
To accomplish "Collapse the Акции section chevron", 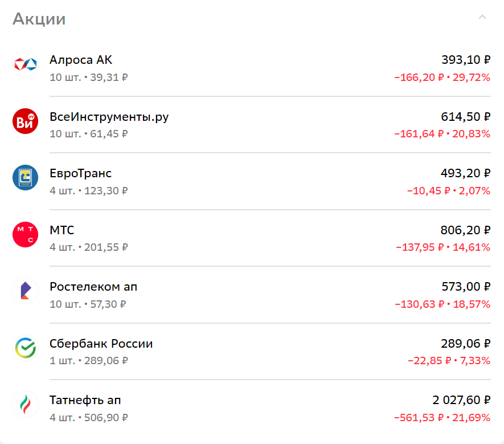I will [482, 18].
